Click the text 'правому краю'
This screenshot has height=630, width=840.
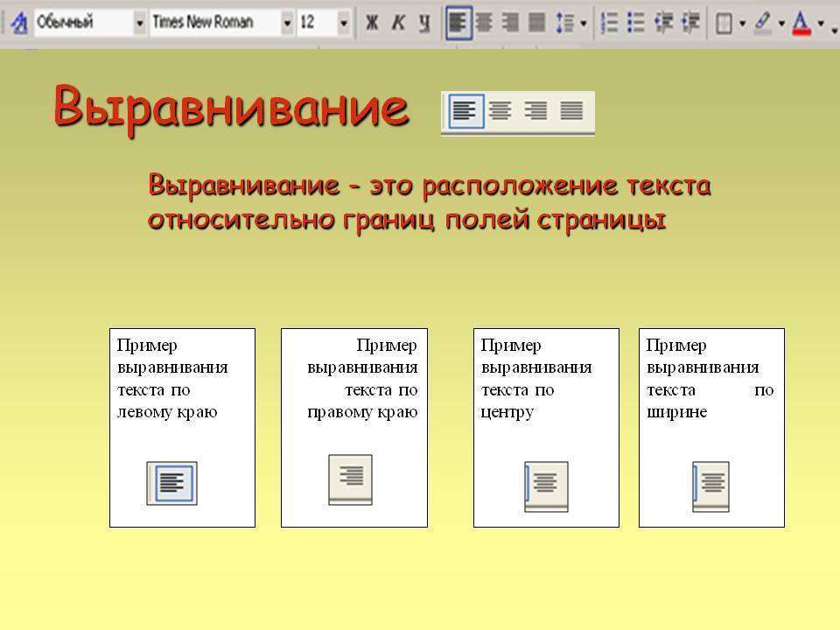click(362, 412)
